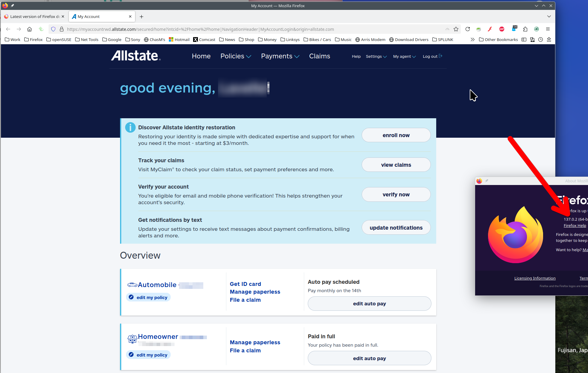The height and width of the screenshot is (373, 588).
Task: Reload the current page
Action: click(x=468, y=29)
